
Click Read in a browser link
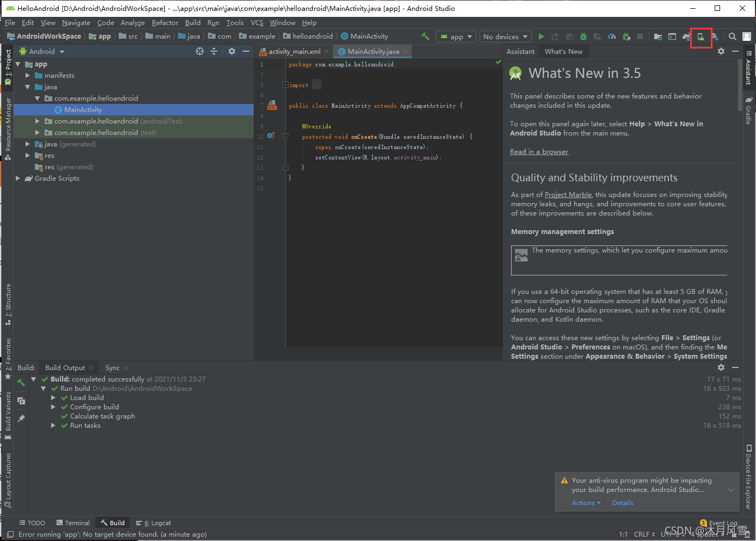[x=539, y=152]
